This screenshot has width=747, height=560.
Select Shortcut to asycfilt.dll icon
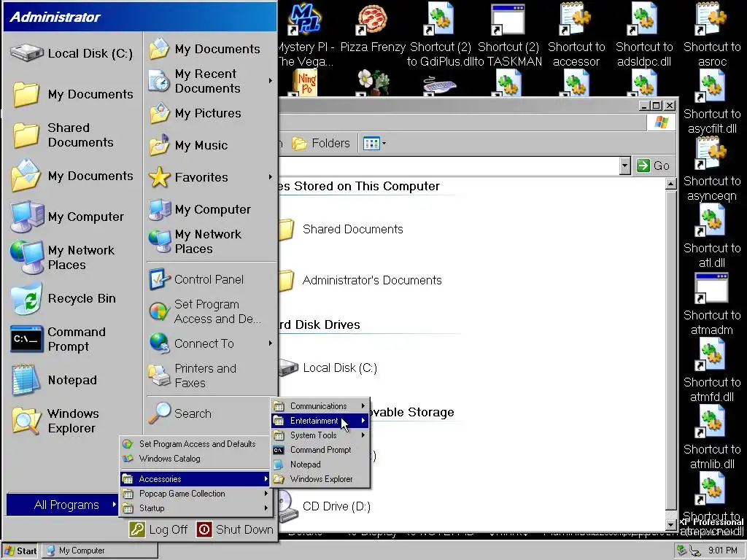tap(712, 102)
